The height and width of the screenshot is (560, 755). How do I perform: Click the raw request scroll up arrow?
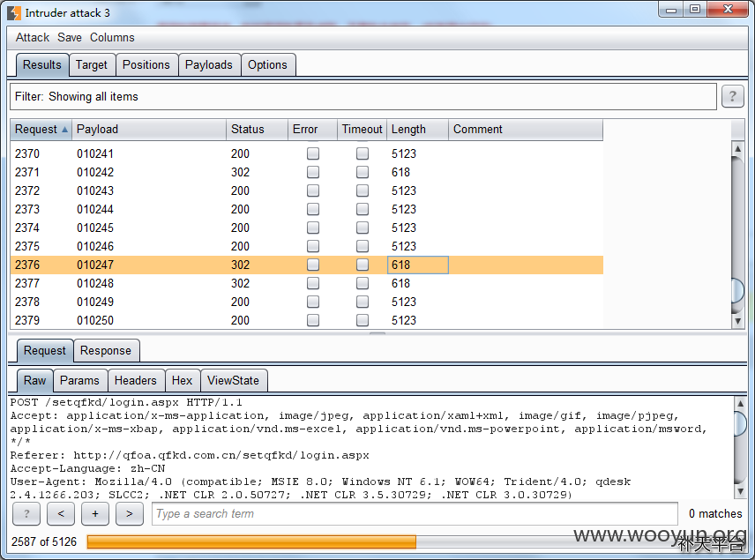click(741, 403)
